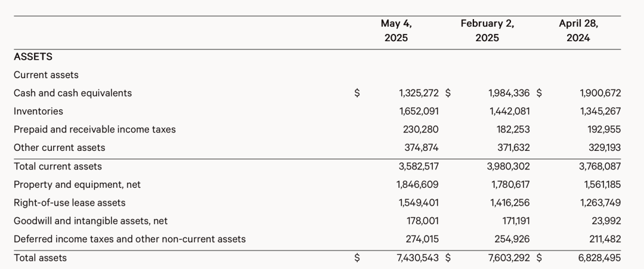Click the ASSETS section heading
The width and height of the screenshot is (644, 269).
click(33, 57)
